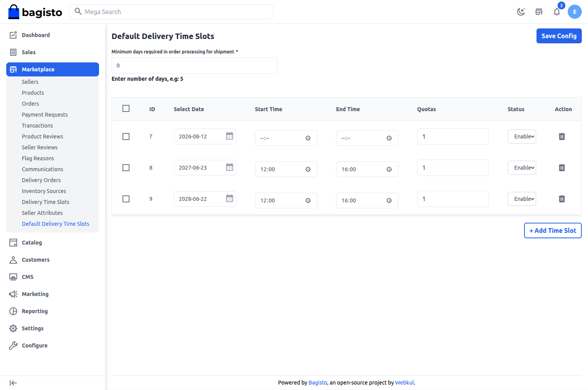Open clock picker for row 7 start time
Screen dimensions: 588x390
coord(308,138)
